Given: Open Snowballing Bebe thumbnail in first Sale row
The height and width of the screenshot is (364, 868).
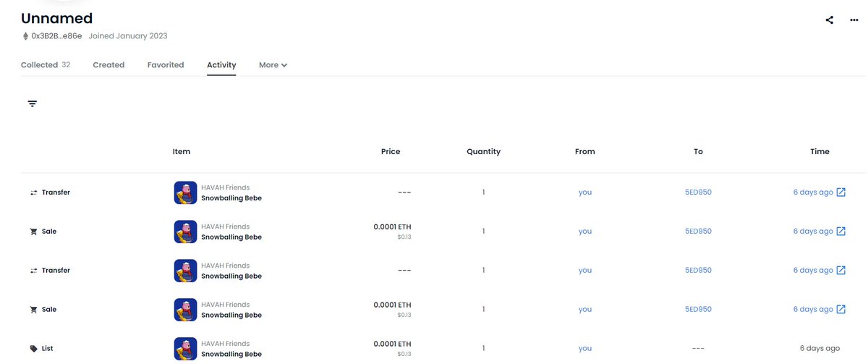Looking at the screenshot, I should coord(185,232).
